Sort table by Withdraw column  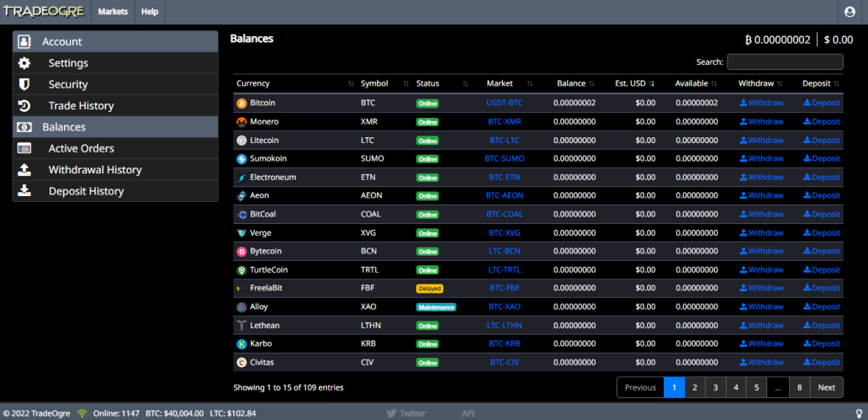click(x=756, y=83)
